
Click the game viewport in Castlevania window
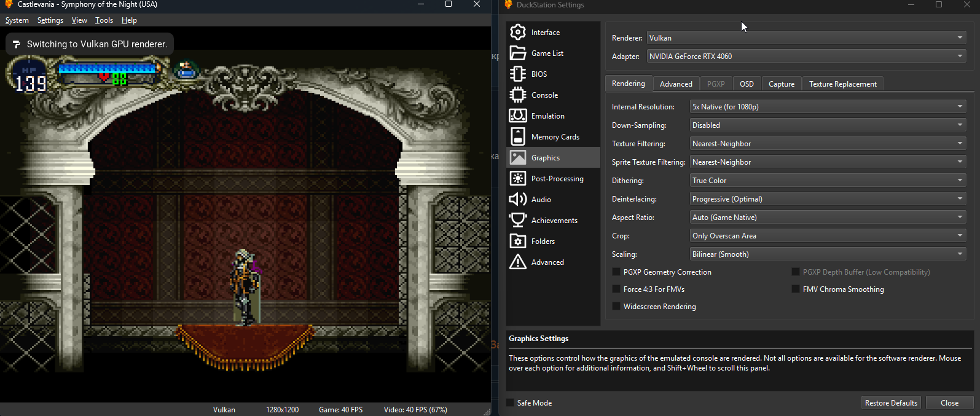coord(246,214)
